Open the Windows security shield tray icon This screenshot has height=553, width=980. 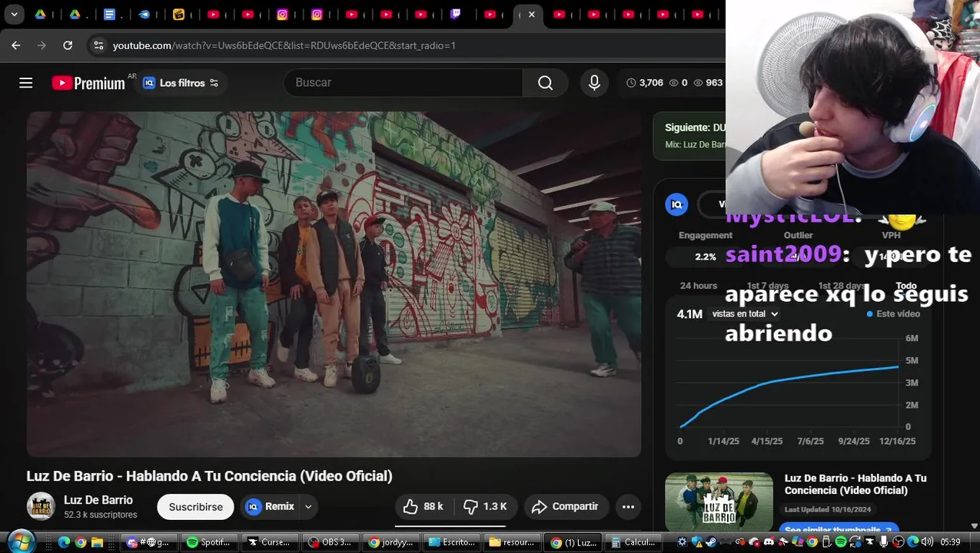696,542
